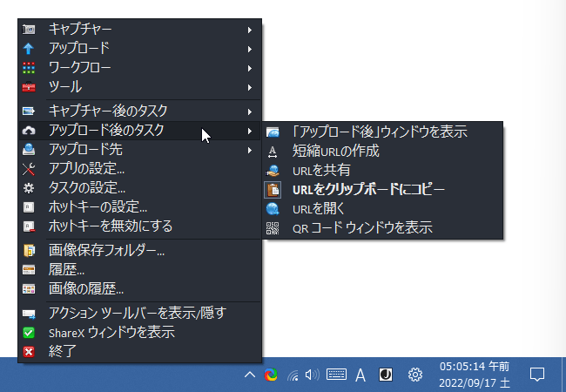
Task: Toggle the clipboard icon for URLをクリップボードにコピー
Action: [x=273, y=190]
